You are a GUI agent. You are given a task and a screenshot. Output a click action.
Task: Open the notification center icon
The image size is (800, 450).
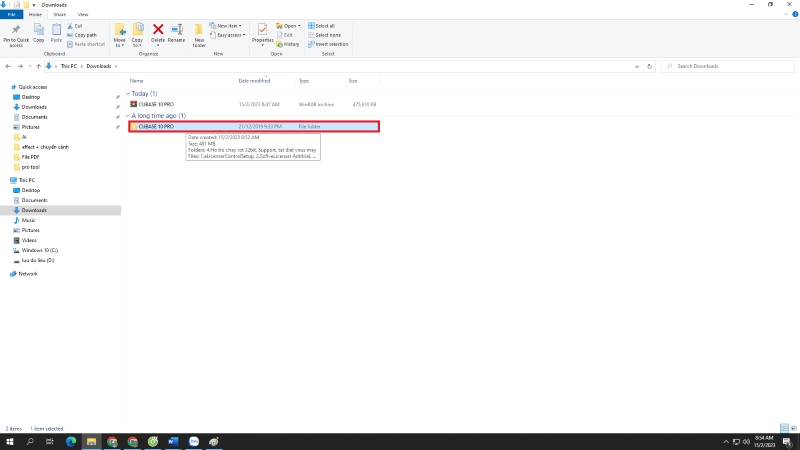788,442
